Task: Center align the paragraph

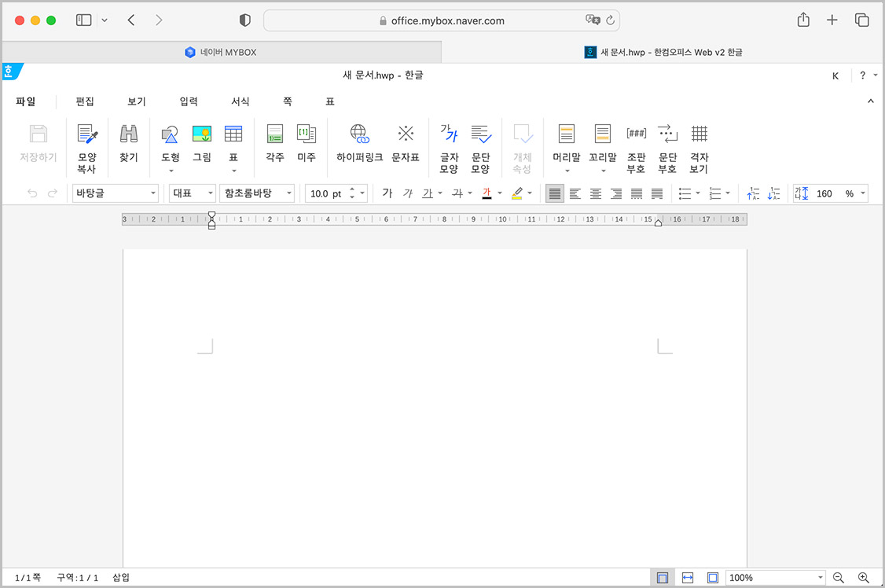Action: (x=596, y=193)
